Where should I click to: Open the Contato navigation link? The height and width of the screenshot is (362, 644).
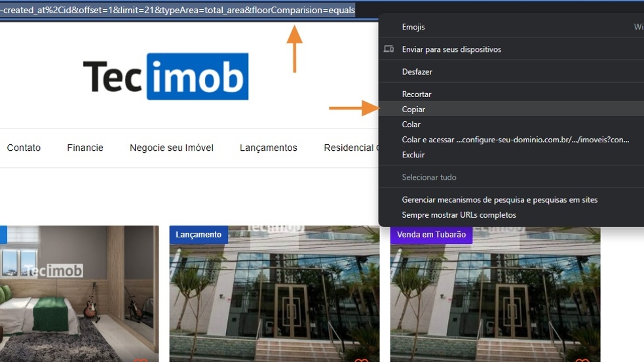click(x=24, y=148)
